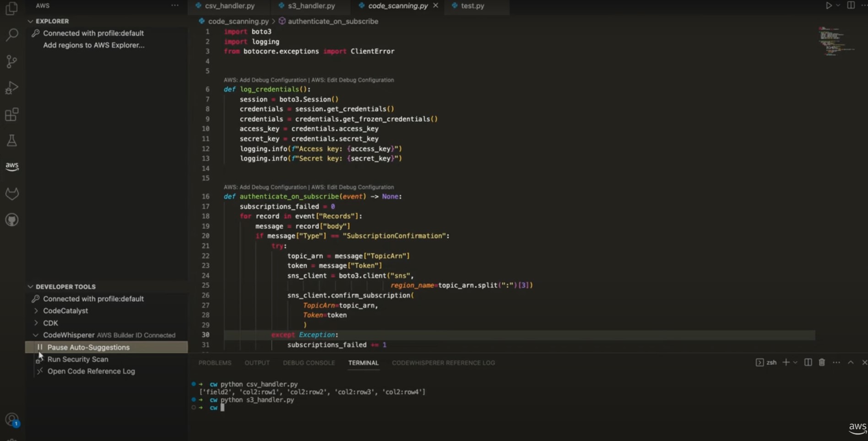Toggle maximized panel size with the caret
The image size is (868, 441).
point(851,362)
